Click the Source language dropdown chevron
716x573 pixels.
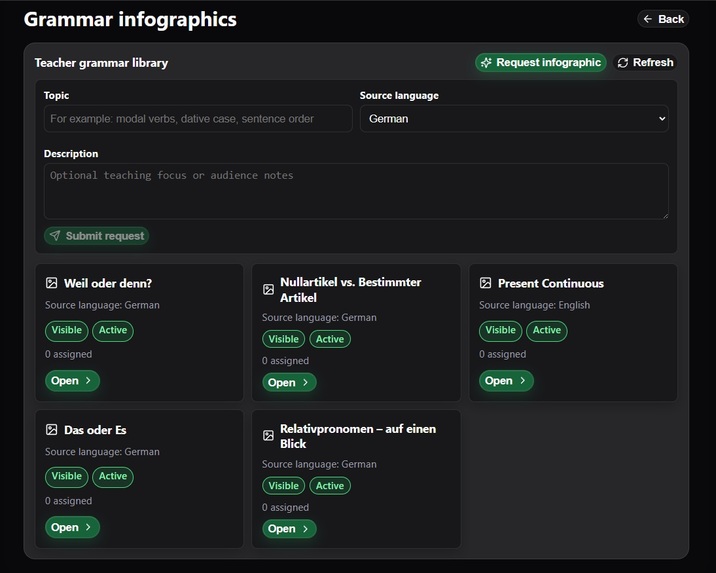tap(662, 119)
